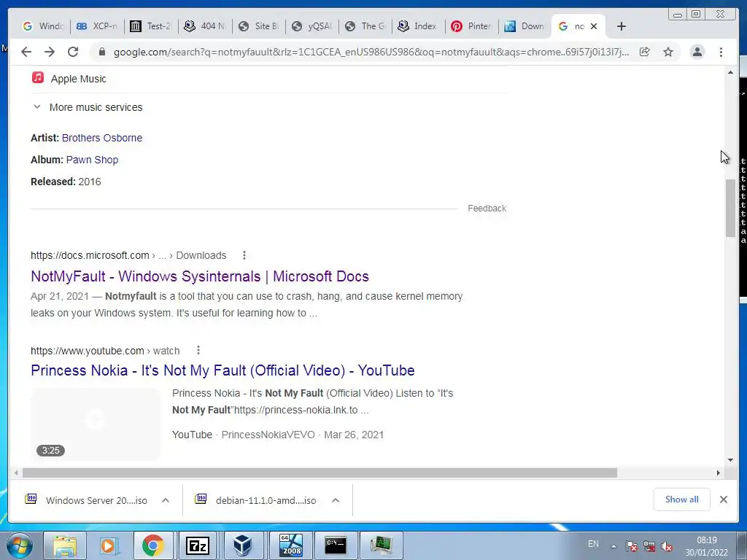Image resolution: width=747 pixels, height=560 pixels.
Task: Expand options for debian ISO download
Action: pyautogui.click(x=336, y=500)
